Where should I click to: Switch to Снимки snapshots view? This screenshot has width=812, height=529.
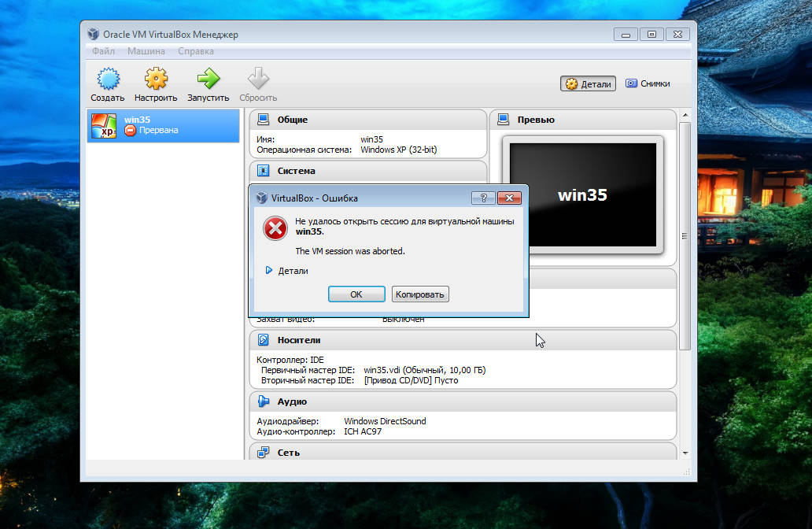pyautogui.click(x=648, y=83)
